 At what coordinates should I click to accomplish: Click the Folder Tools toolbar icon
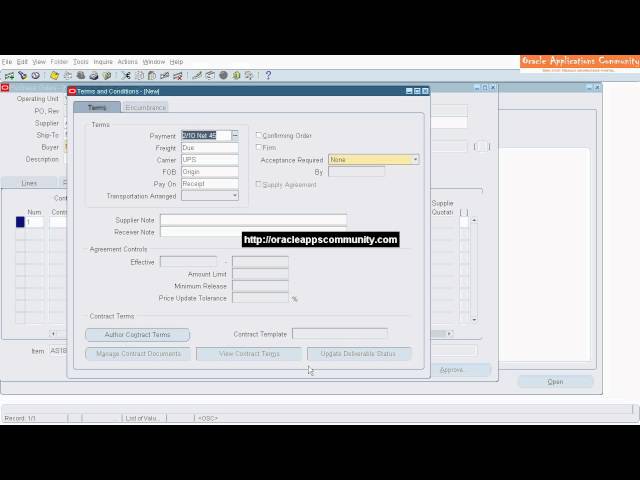(x=249, y=76)
